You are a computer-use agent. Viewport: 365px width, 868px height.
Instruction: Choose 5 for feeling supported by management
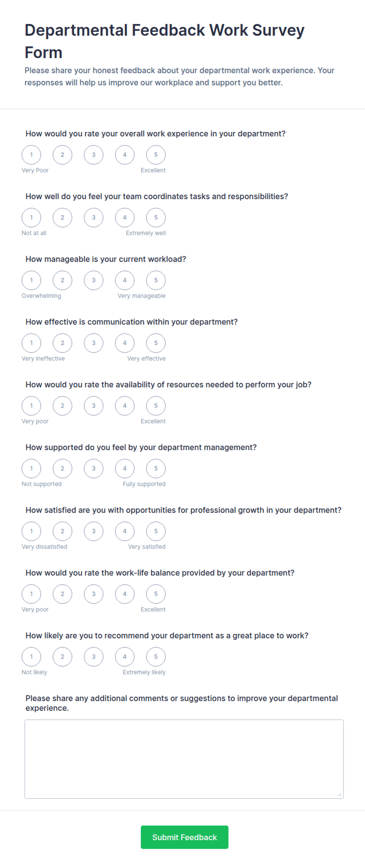click(156, 468)
